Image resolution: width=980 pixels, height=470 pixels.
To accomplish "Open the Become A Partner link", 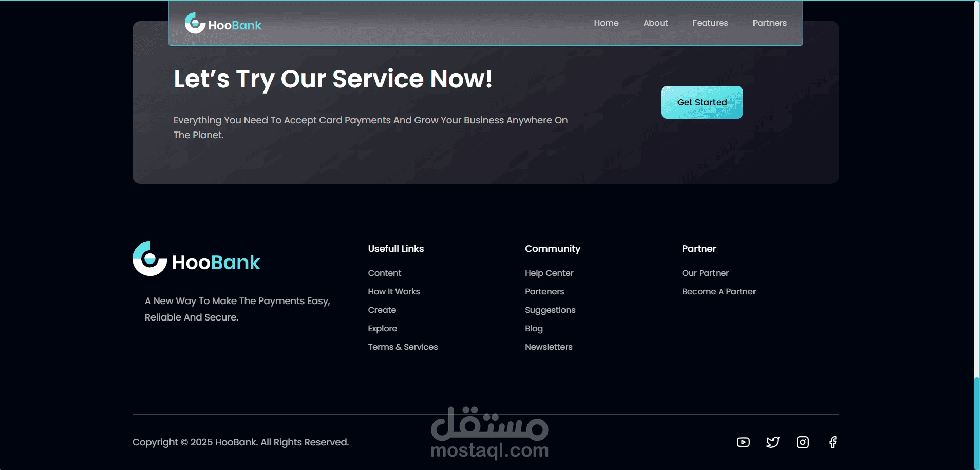I will [x=719, y=291].
